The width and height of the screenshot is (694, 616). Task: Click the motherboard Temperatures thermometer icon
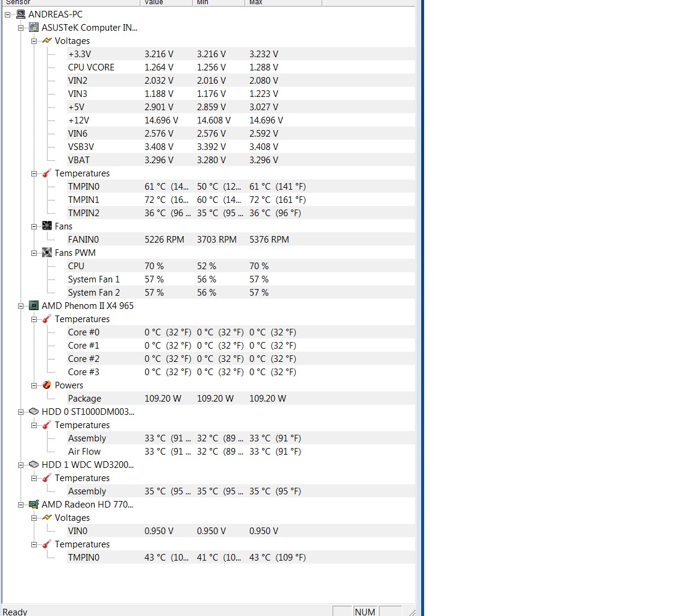coord(47,173)
